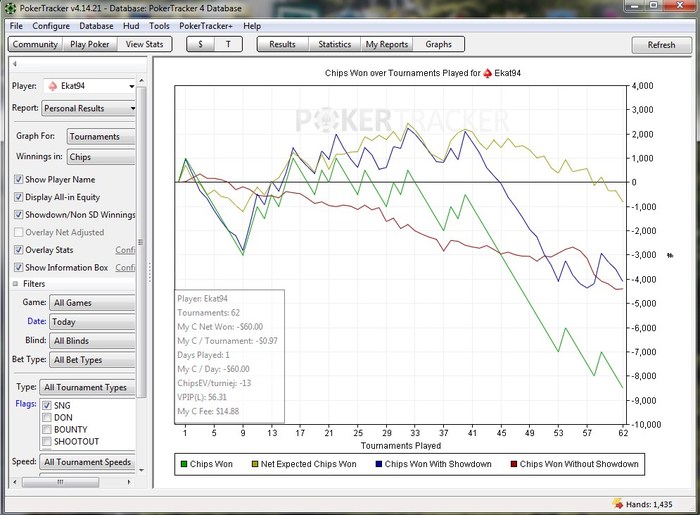This screenshot has width=700, height=515.
Task: Click the red Chips Won Without Showdown swatch
Action: 514,464
